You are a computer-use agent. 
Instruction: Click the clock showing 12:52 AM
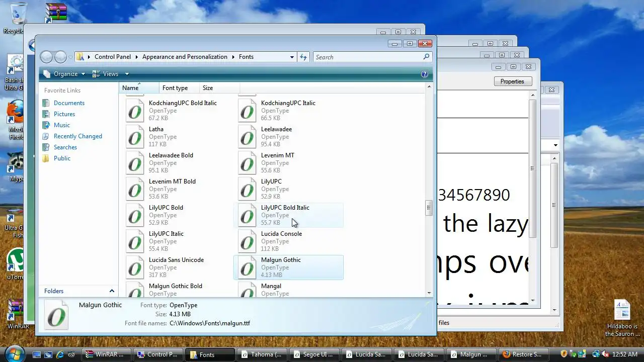(626, 354)
